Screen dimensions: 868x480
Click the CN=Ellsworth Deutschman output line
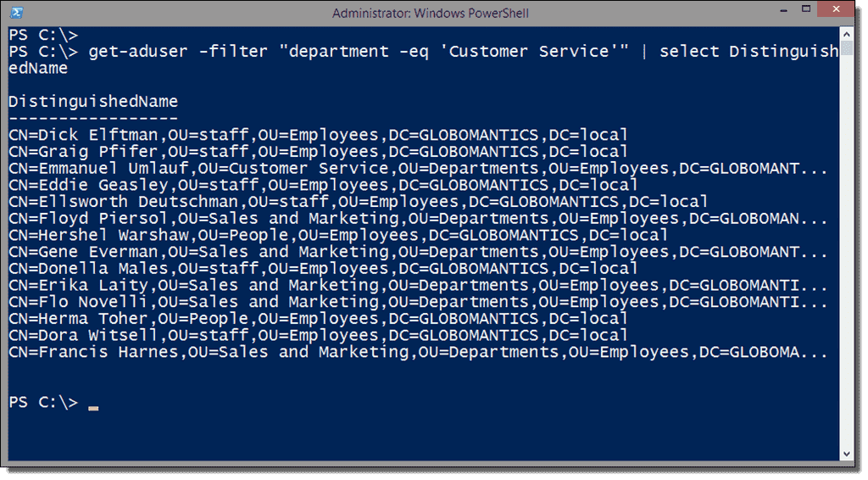click(356, 202)
